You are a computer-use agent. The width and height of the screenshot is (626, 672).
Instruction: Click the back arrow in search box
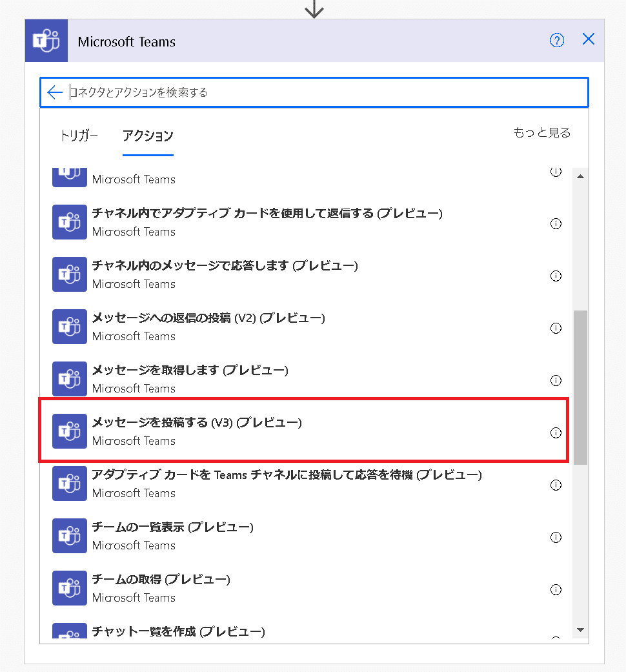click(x=54, y=92)
